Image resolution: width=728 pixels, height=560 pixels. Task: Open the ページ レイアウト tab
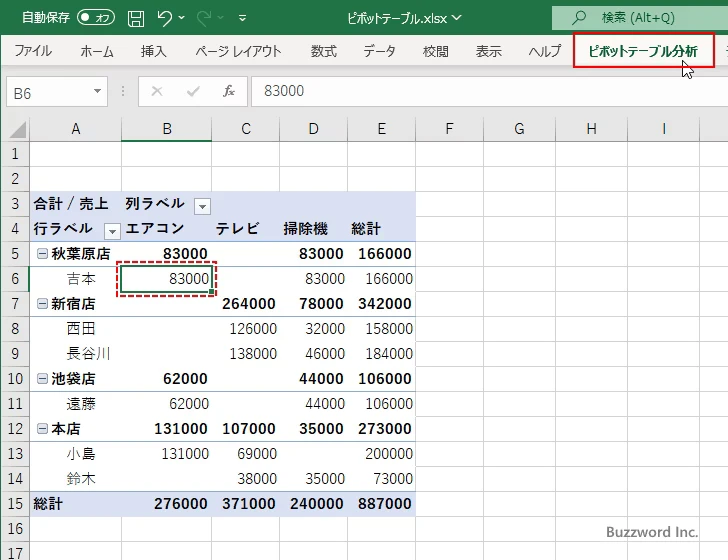tap(238, 51)
